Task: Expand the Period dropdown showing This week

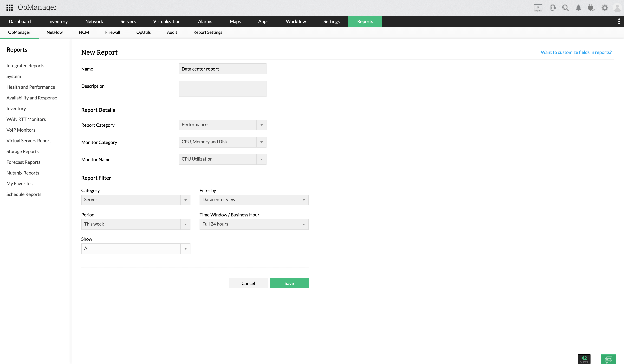Action: click(x=185, y=224)
